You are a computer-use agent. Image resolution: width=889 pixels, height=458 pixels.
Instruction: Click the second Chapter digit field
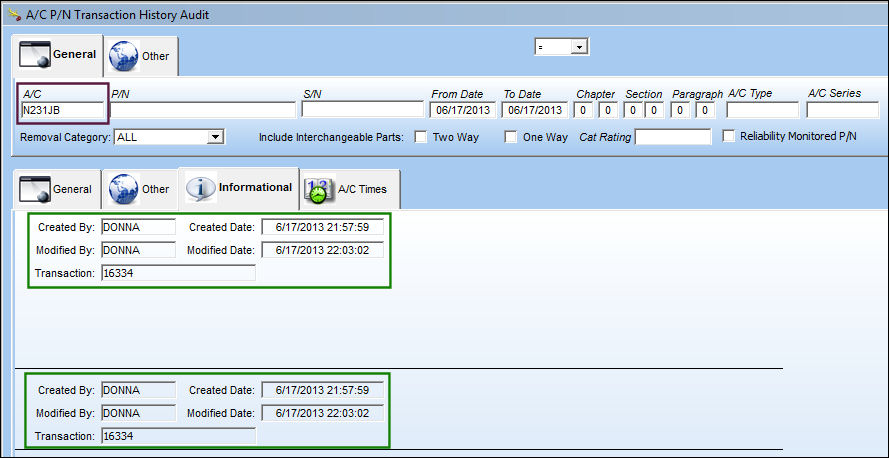pyautogui.click(x=608, y=110)
